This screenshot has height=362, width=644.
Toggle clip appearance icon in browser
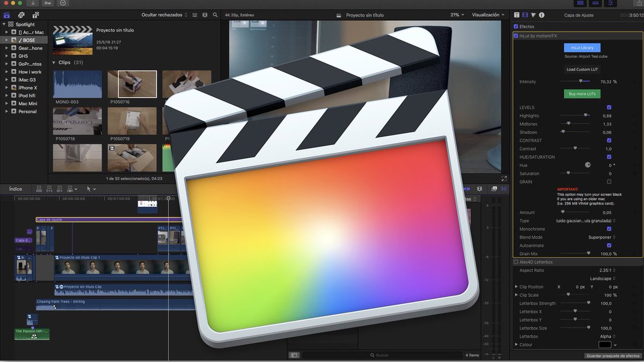(x=204, y=15)
